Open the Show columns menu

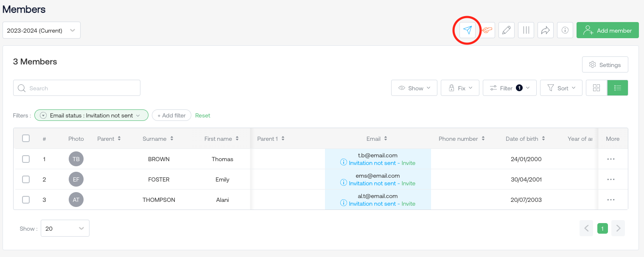click(414, 88)
